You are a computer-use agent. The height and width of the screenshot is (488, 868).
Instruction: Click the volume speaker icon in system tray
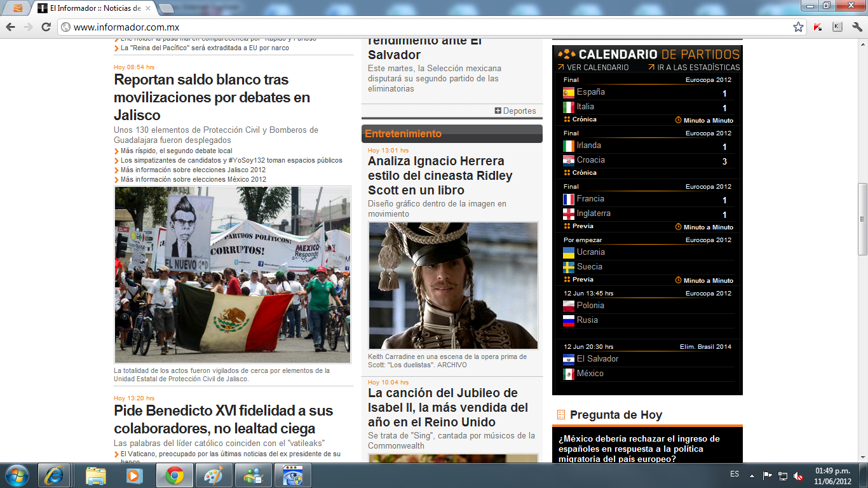798,476
